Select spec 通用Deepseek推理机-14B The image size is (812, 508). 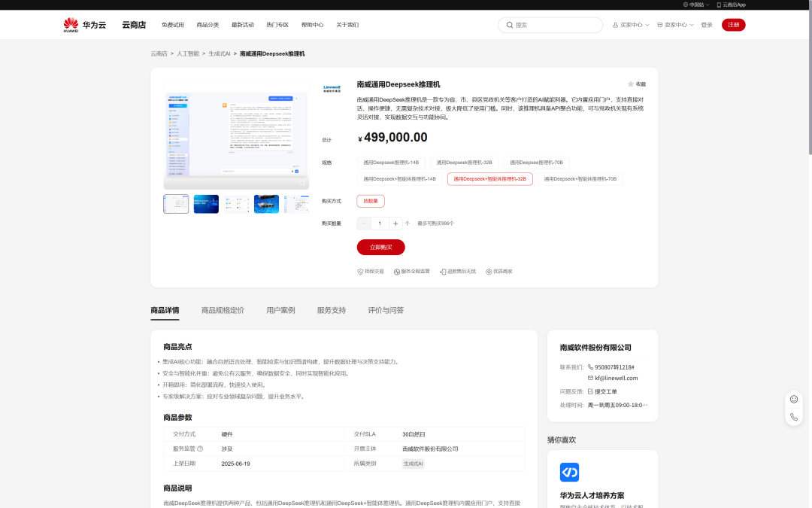point(391,163)
